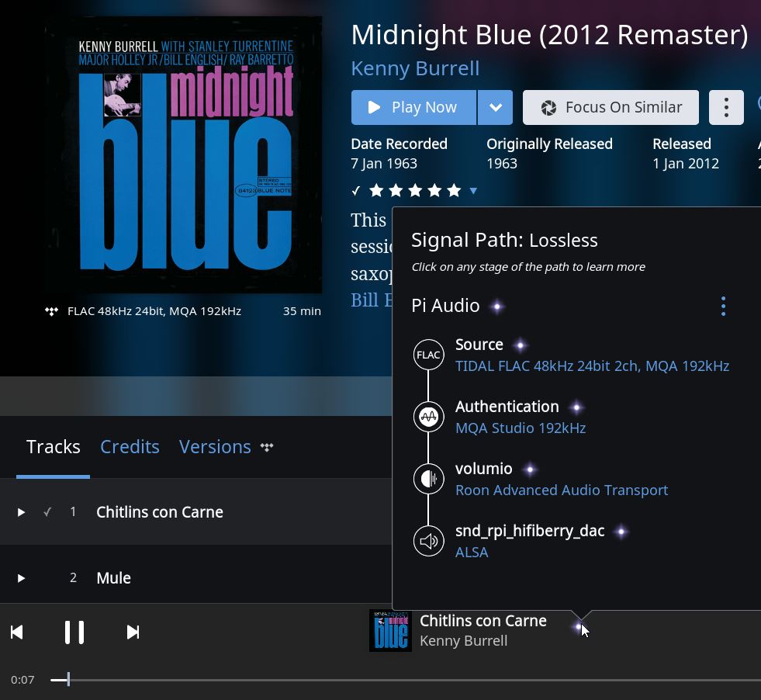Click the quality star beside snd_rpi_hifiberry_dac
The width and height of the screenshot is (761, 700).
coord(621,532)
